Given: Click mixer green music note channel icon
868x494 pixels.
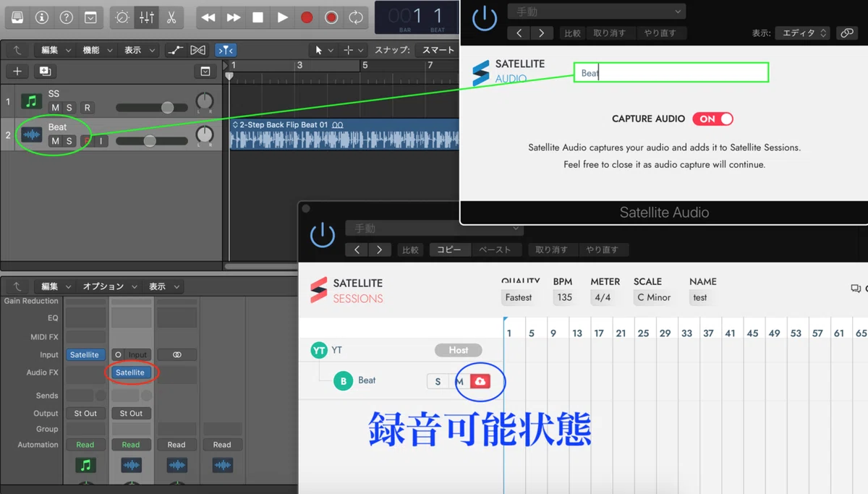Looking at the screenshot, I should pos(85,465).
